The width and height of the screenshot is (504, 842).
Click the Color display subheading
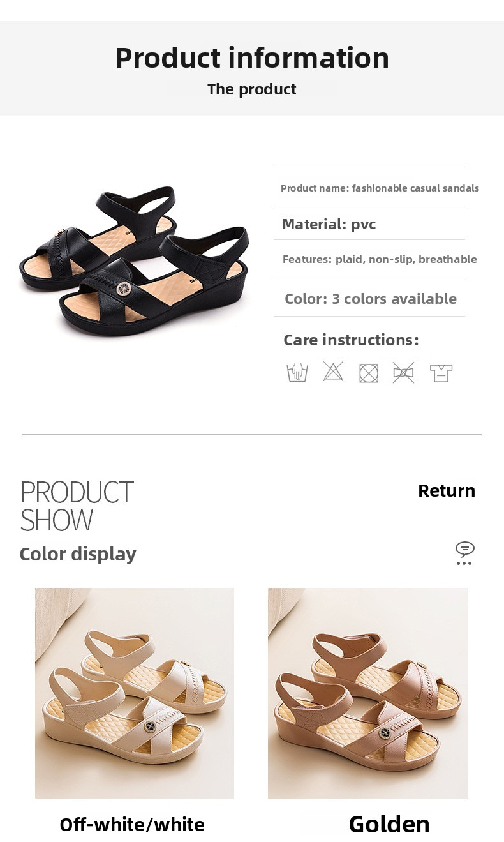[78, 554]
